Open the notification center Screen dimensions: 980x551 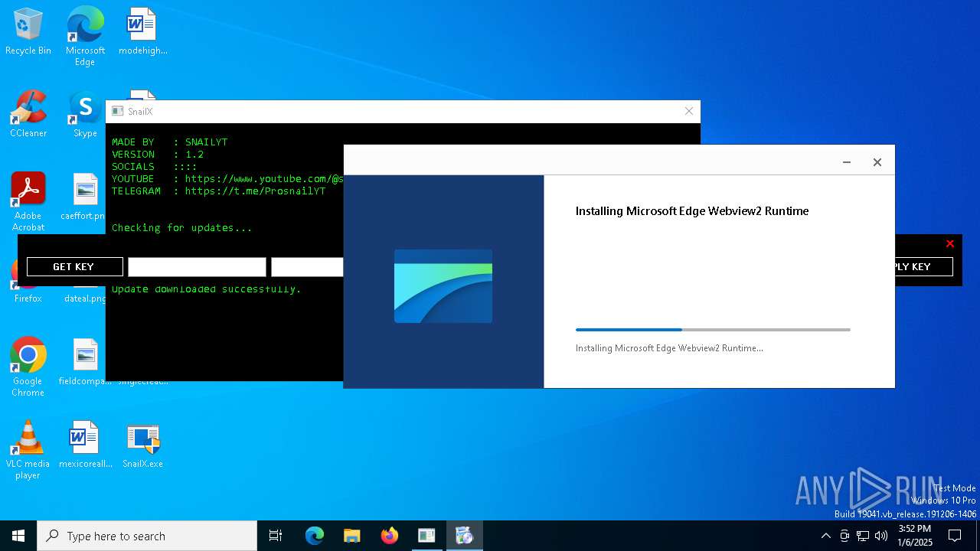[955, 536]
